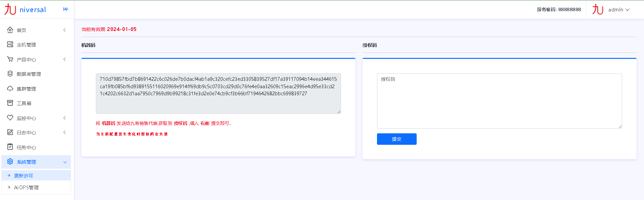Focus the 授权码 text area

click(x=499, y=101)
